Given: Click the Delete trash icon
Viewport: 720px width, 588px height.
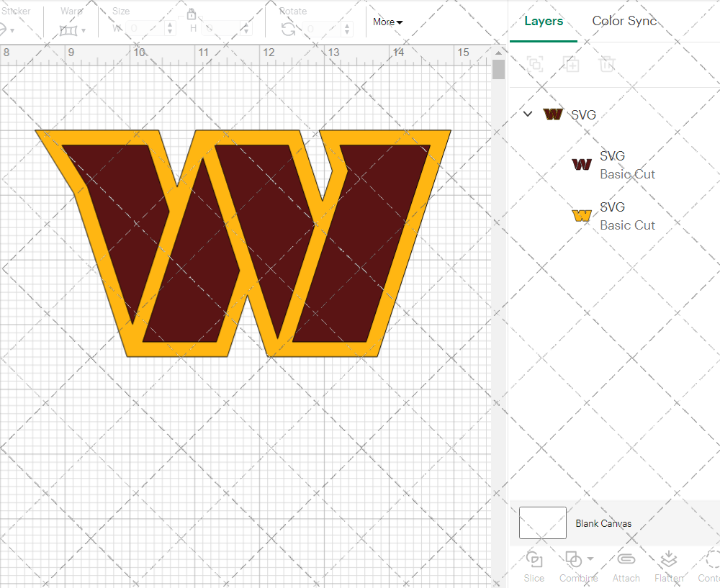Looking at the screenshot, I should click(x=608, y=64).
